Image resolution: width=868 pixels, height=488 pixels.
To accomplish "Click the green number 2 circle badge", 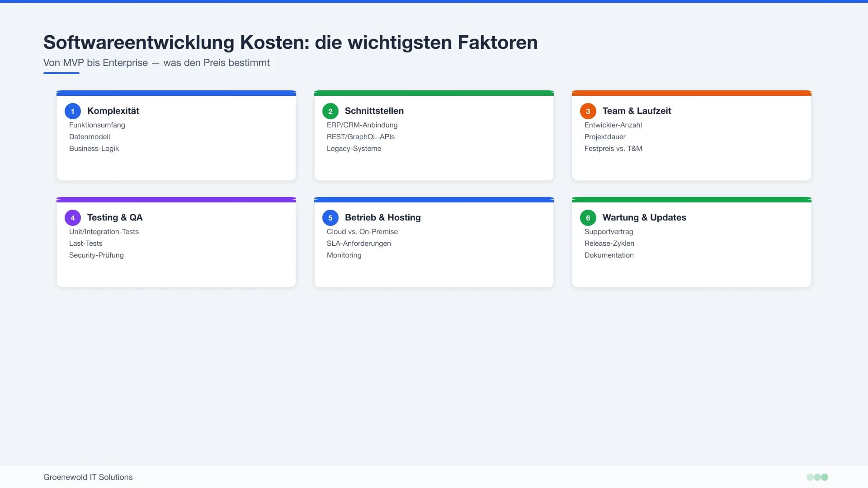I will coord(330,111).
